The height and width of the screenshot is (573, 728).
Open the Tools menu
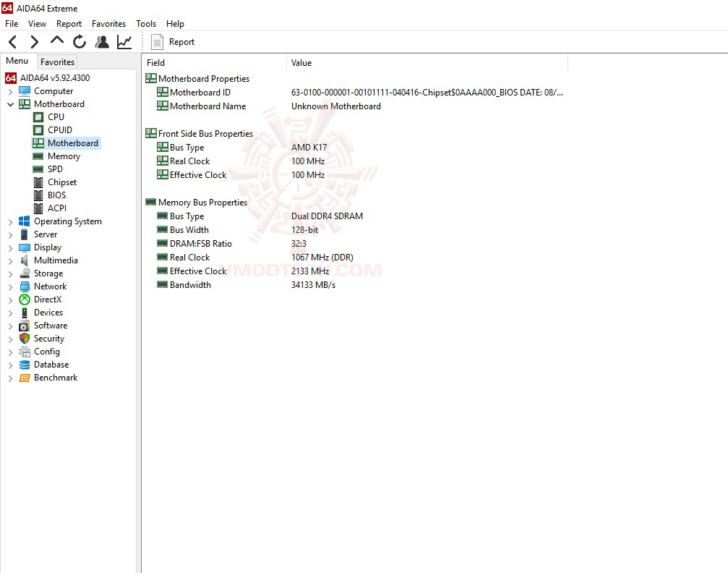point(146,24)
